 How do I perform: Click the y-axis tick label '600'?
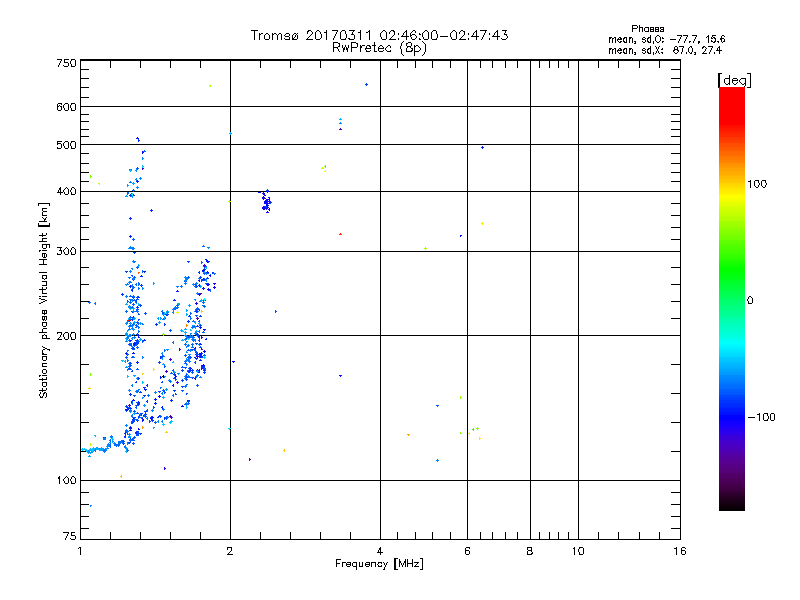[x=66, y=107]
